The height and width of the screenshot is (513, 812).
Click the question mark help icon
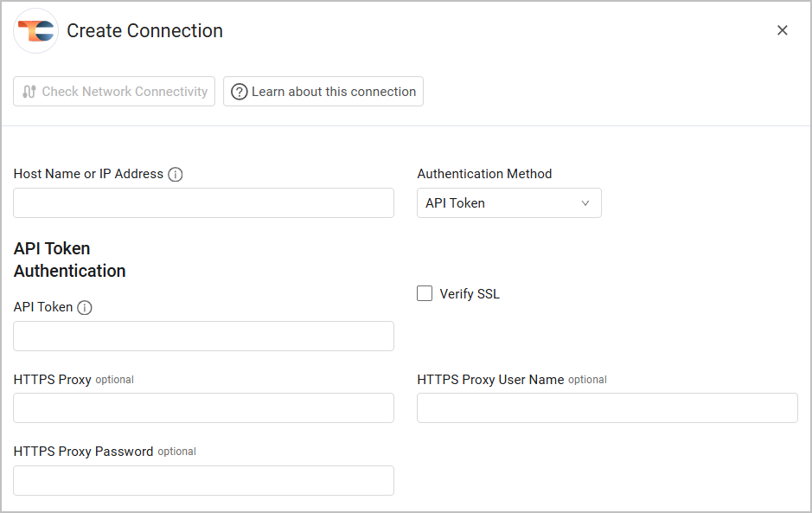tap(239, 92)
